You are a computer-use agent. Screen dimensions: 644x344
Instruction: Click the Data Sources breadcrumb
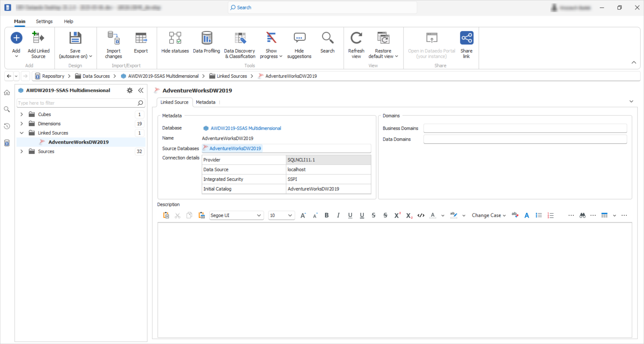92,76
